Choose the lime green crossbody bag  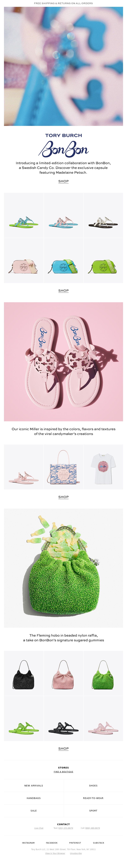point(103,261)
